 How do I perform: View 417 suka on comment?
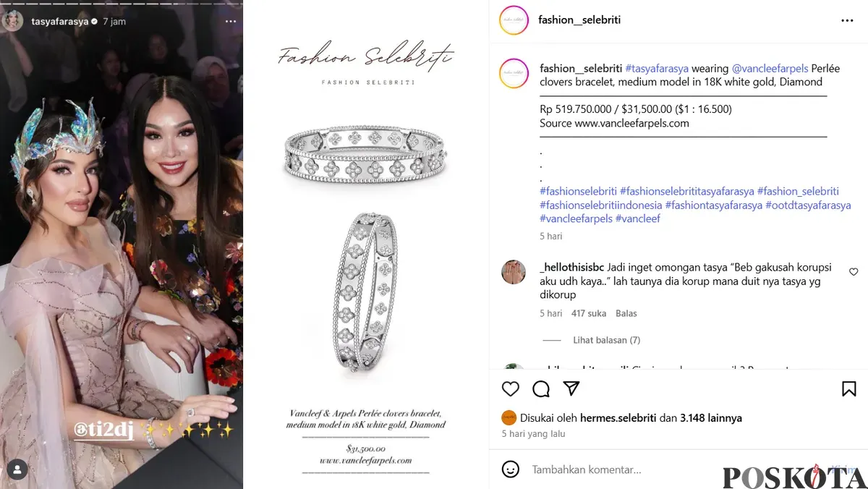(589, 313)
